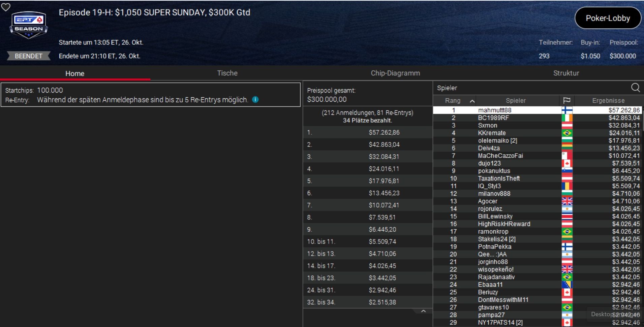The image size is (644, 327).
Task: Click the Poker-Lobby button
Action: 608,18
